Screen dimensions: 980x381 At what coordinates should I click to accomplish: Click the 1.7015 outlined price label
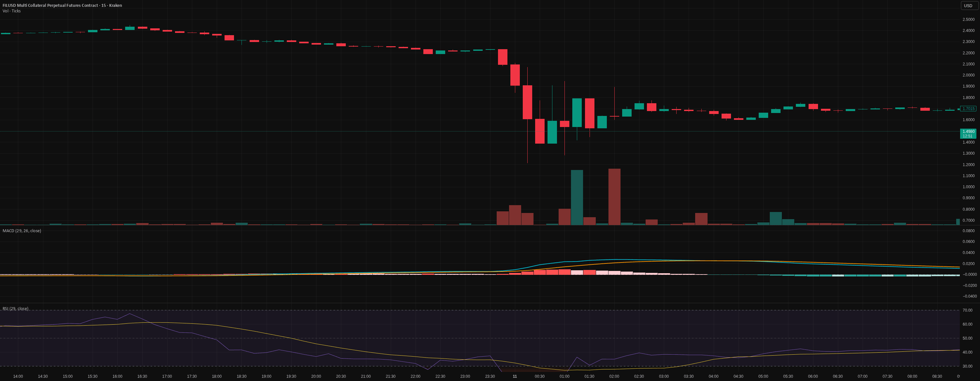click(x=968, y=109)
